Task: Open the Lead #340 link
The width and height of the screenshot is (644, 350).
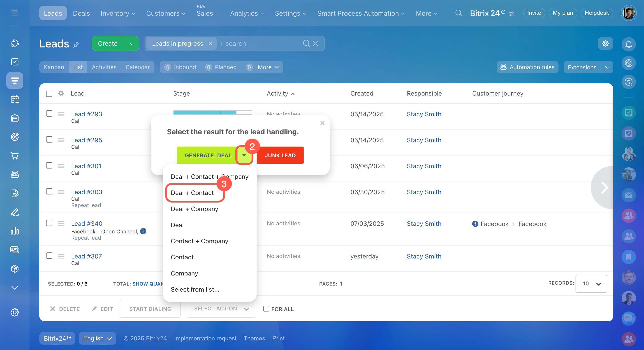Action: 87,224
